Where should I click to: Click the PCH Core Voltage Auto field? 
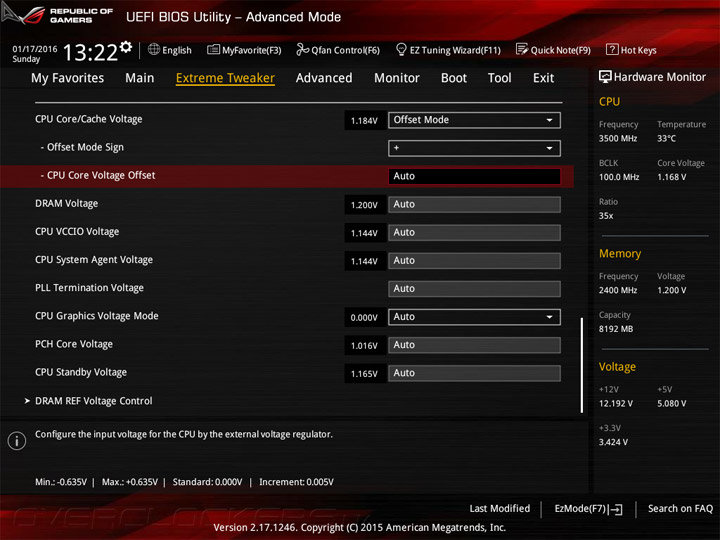click(x=474, y=345)
